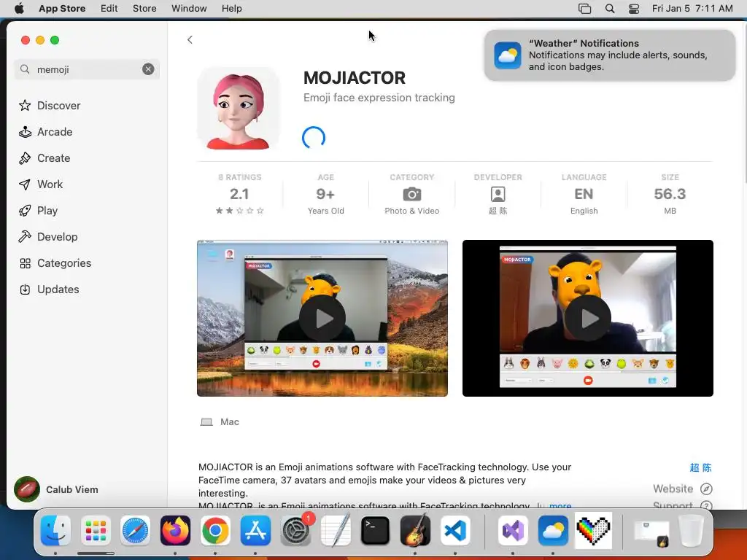
Task: Click the download progress spinner
Action: click(x=314, y=138)
